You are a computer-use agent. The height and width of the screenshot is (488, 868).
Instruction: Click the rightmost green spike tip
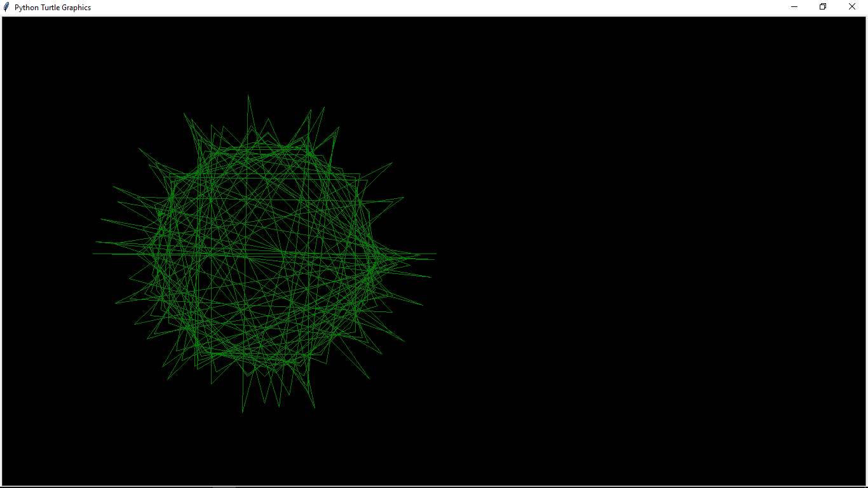pos(435,254)
